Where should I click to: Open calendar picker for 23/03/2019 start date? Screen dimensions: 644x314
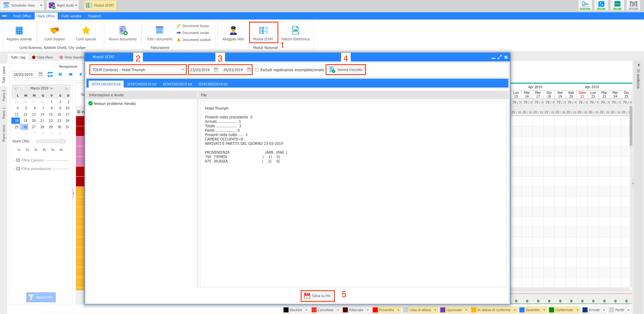[x=216, y=70]
